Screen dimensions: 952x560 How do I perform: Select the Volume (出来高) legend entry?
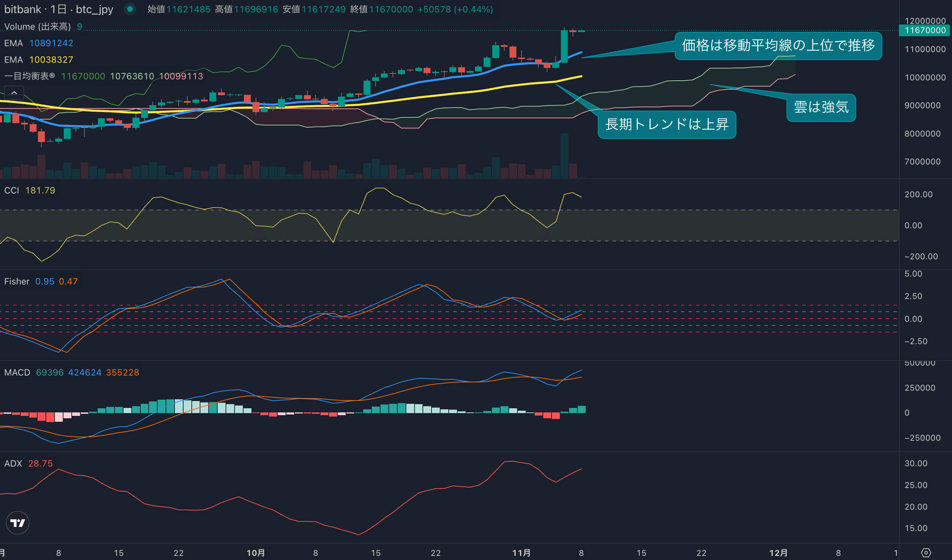pos(37,27)
